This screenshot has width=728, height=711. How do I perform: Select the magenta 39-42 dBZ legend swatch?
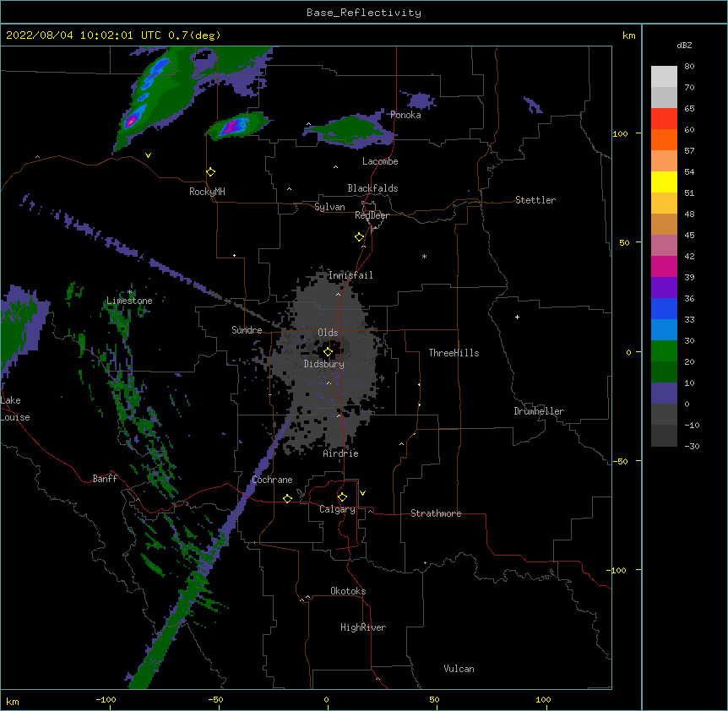pyautogui.click(x=664, y=266)
